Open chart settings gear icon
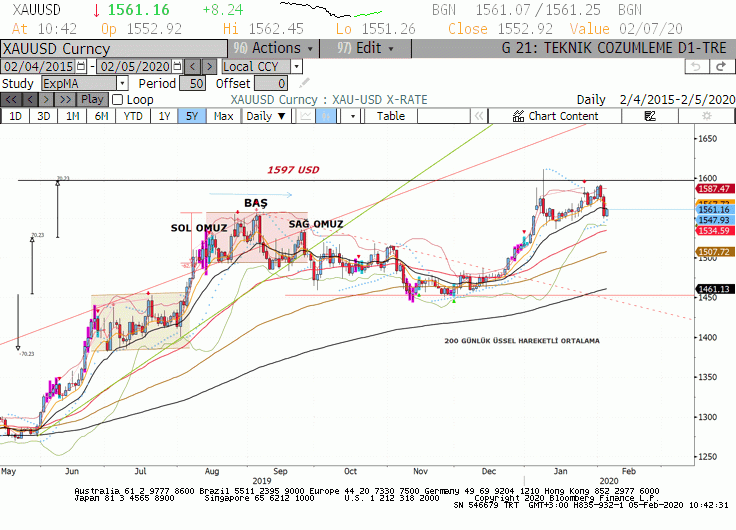 pos(706,116)
